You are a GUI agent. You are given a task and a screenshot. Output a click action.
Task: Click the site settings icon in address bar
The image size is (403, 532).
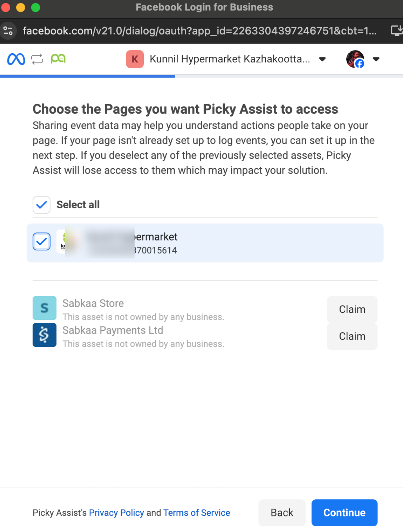[8, 31]
